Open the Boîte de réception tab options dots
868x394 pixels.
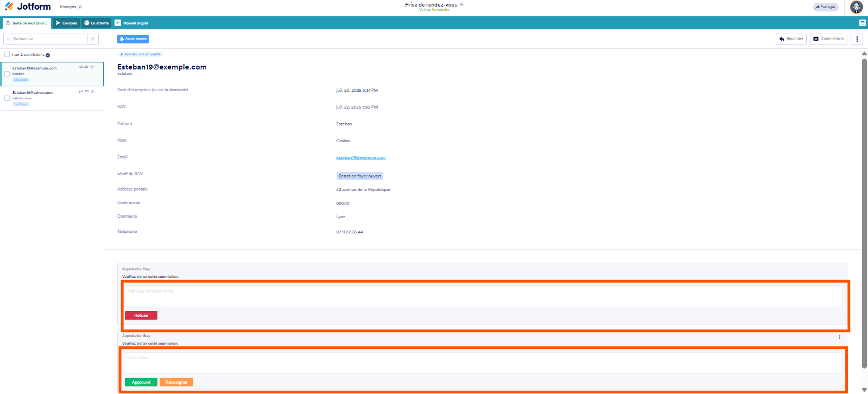pos(47,23)
